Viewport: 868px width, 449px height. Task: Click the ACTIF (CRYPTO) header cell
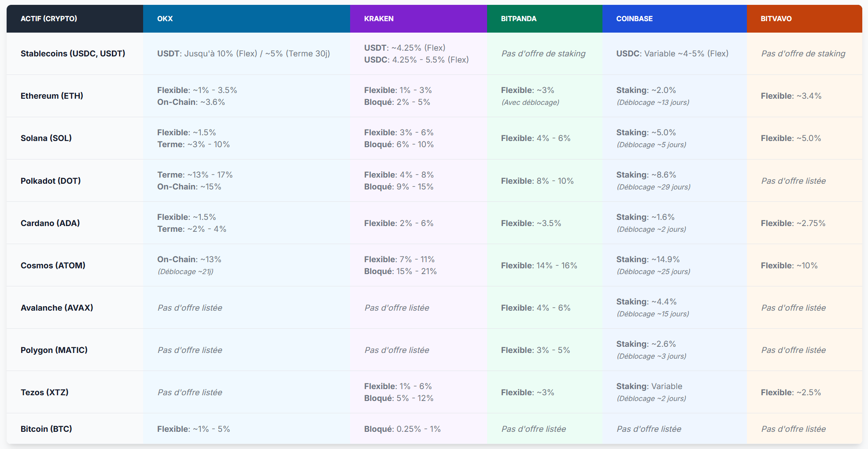[75, 19]
